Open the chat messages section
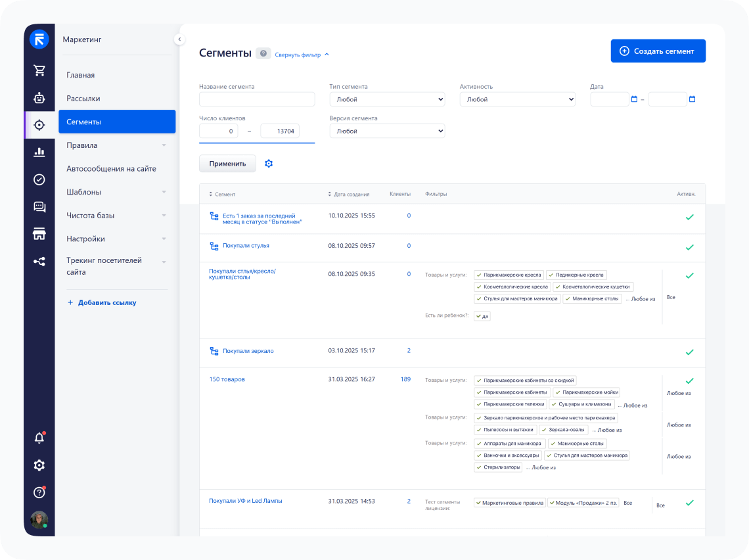 pyautogui.click(x=39, y=206)
